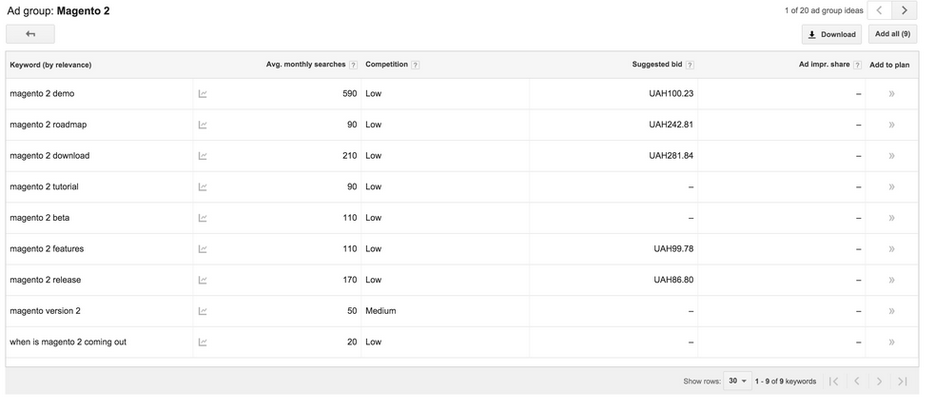Add magento 2 download to plan
Screen dimensions: 927x399
coord(892,156)
